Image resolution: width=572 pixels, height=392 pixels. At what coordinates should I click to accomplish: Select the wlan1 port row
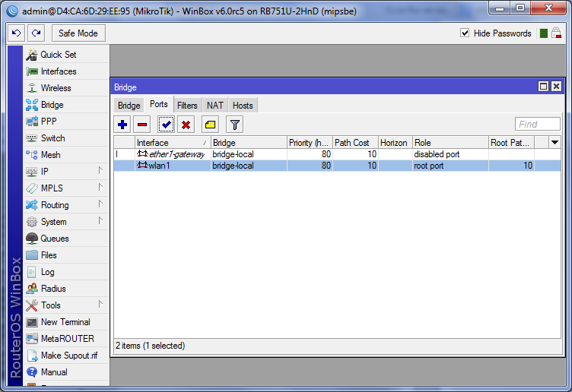pos(337,166)
